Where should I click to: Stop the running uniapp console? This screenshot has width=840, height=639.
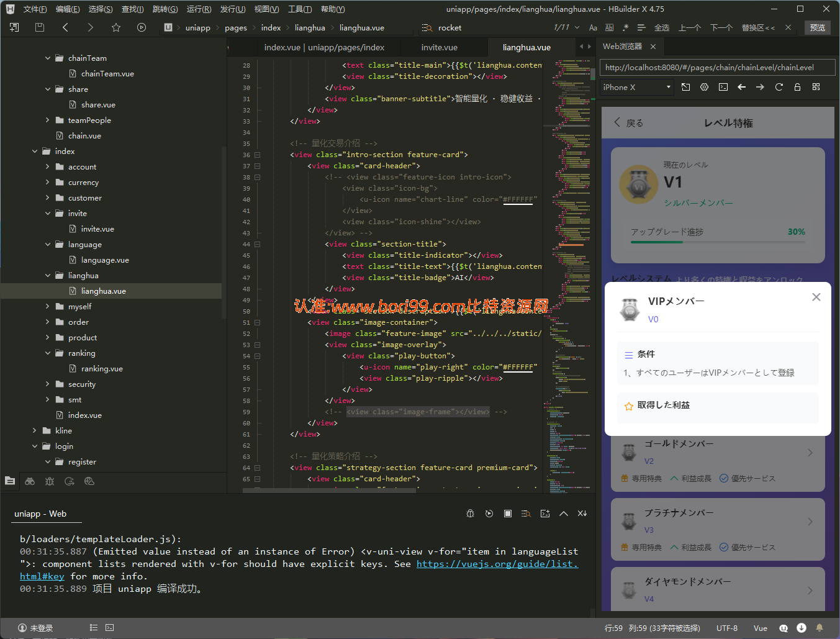coord(508,514)
